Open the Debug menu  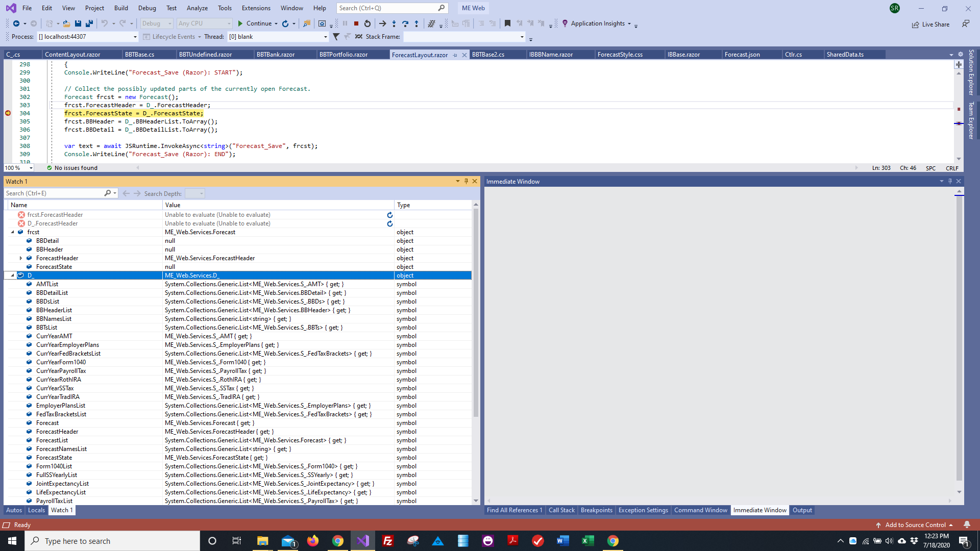(x=147, y=8)
